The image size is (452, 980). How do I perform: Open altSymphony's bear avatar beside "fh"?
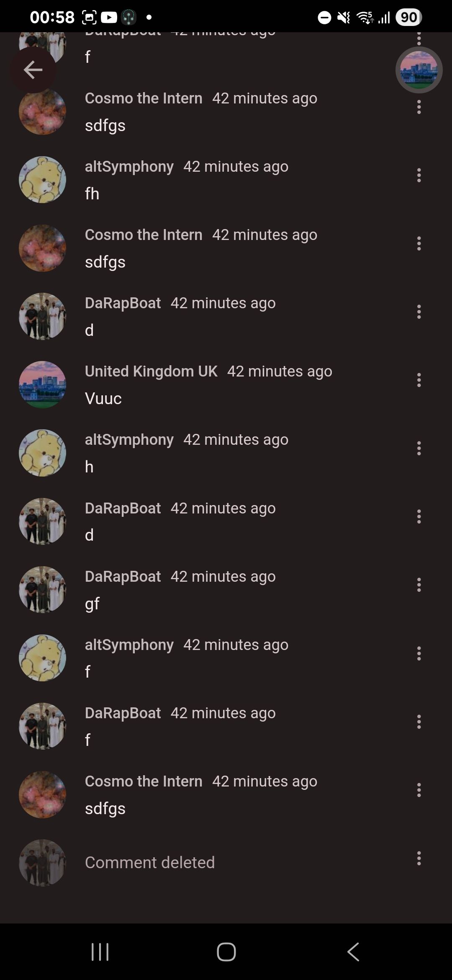tap(42, 180)
